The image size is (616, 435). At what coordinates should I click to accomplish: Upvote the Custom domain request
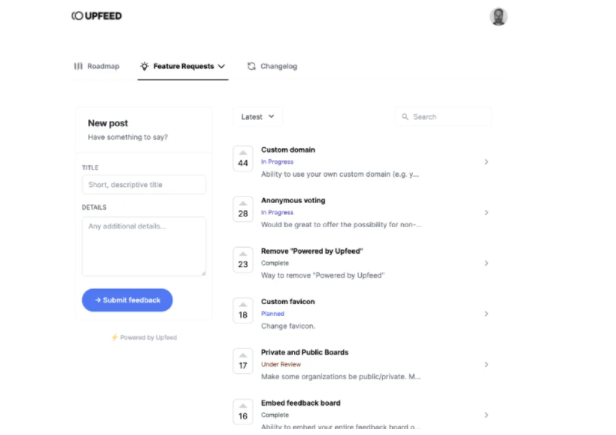click(243, 152)
